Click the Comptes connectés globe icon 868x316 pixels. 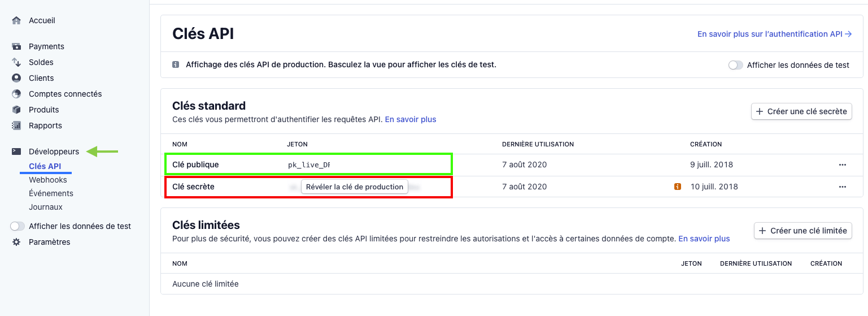point(16,94)
